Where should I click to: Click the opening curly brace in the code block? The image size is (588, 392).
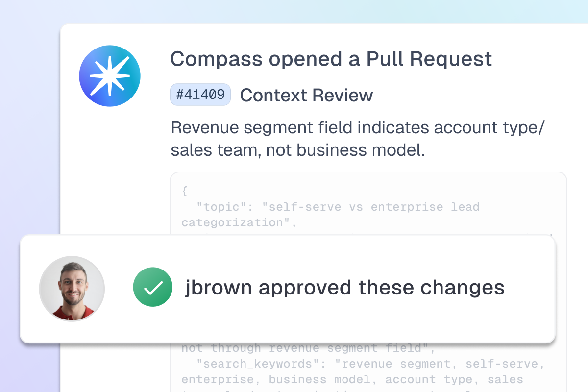coord(185,191)
